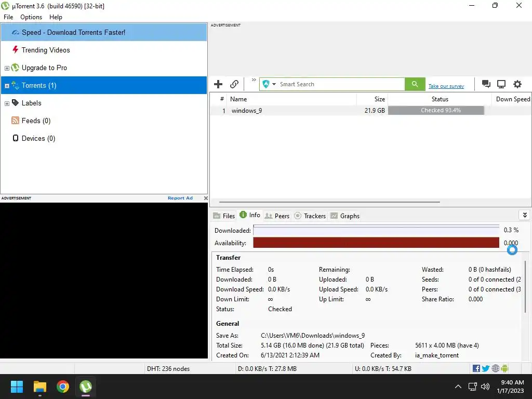Click the Add Torrent from URL link icon
The image size is (532, 399).
tap(234, 84)
